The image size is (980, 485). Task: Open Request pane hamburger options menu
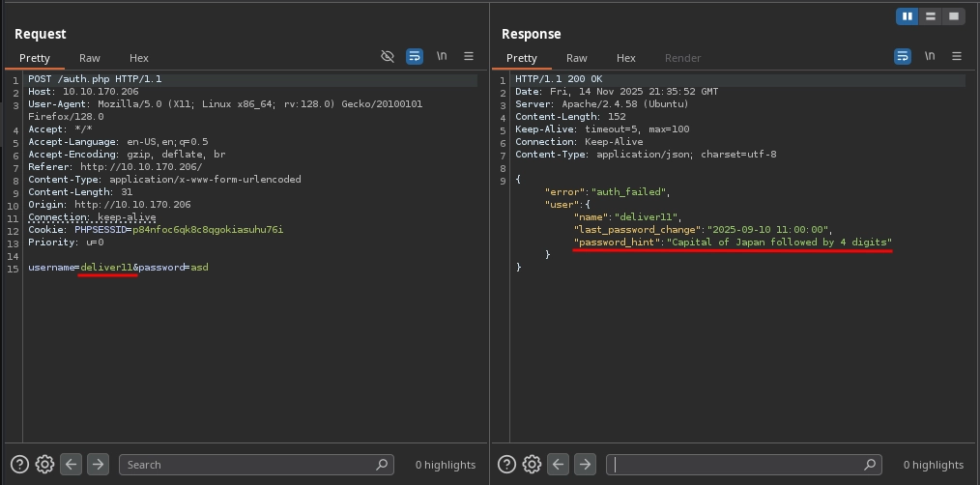(469, 56)
